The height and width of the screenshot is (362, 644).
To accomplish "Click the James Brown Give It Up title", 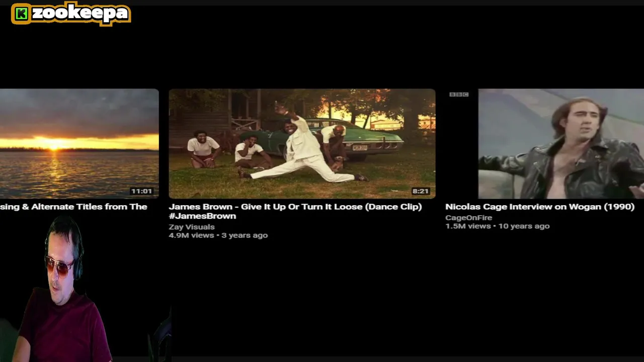I will click(x=295, y=211).
